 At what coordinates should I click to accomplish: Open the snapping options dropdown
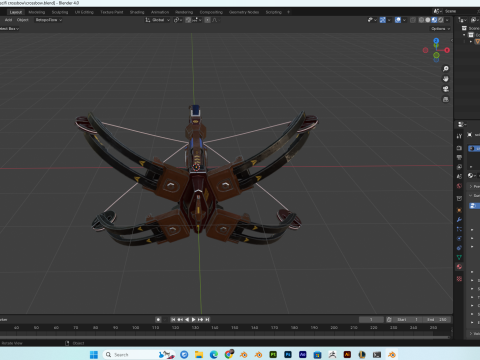coord(196,20)
